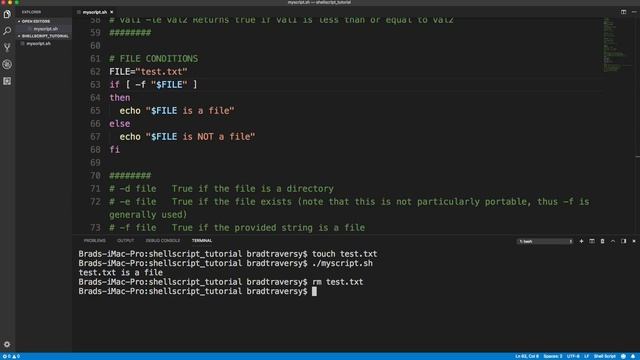Click the echo "$FILE is a file" line
Viewport: 640px width, 360px height.
coord(177,111)
